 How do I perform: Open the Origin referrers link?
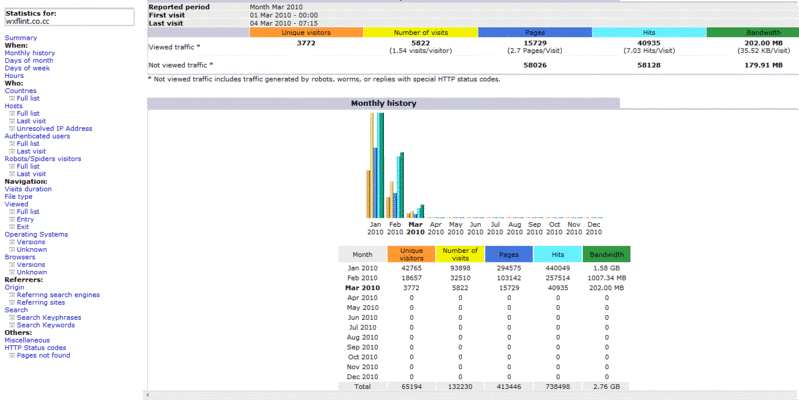[x=14, y=287]
